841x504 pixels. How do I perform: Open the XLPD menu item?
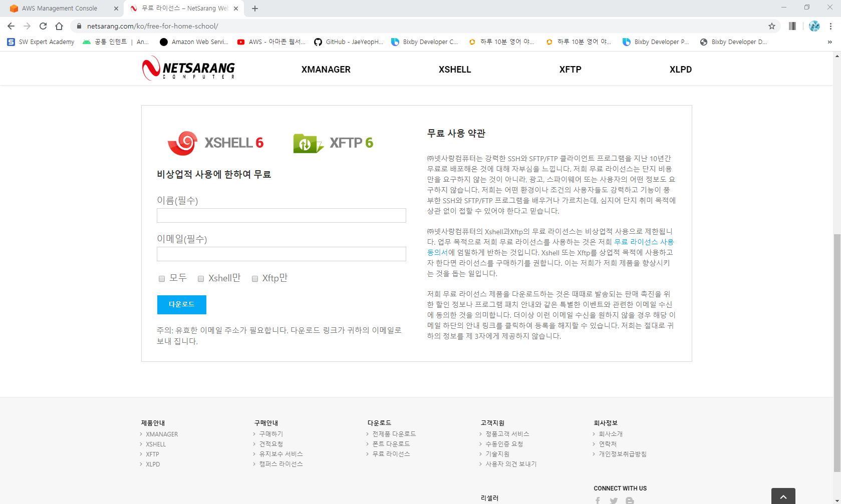[x=681, y=70]
